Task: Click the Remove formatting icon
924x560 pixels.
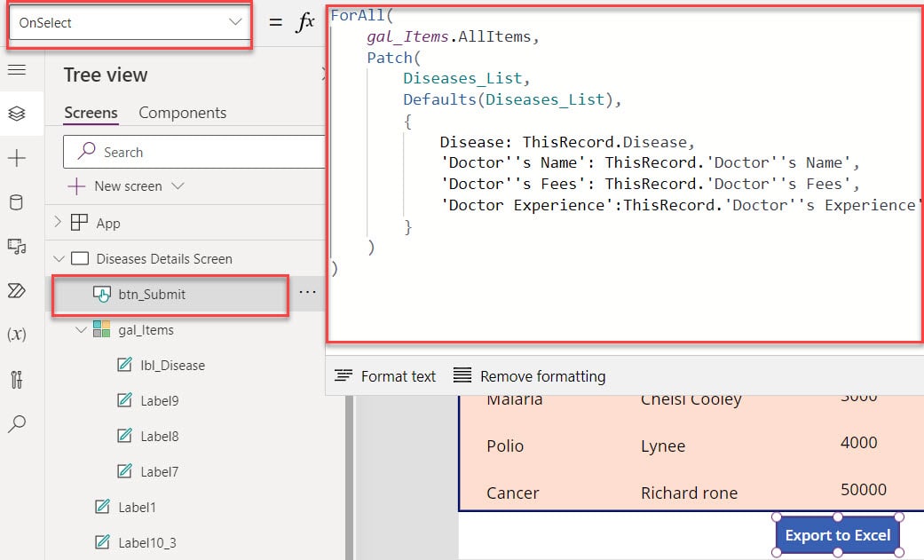Action: point(462,375)
